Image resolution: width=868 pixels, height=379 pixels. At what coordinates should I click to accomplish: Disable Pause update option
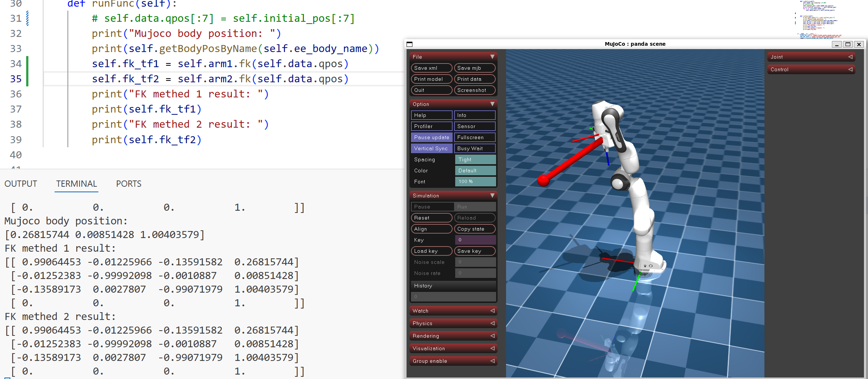[x=432, y=137]
